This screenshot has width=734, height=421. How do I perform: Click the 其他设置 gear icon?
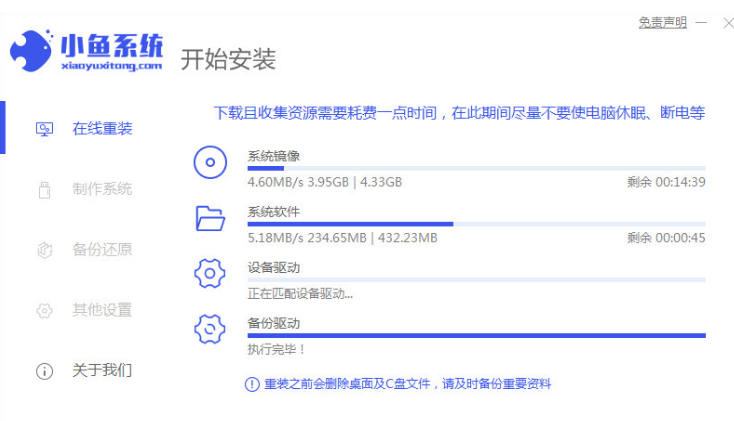coord(44,310)
